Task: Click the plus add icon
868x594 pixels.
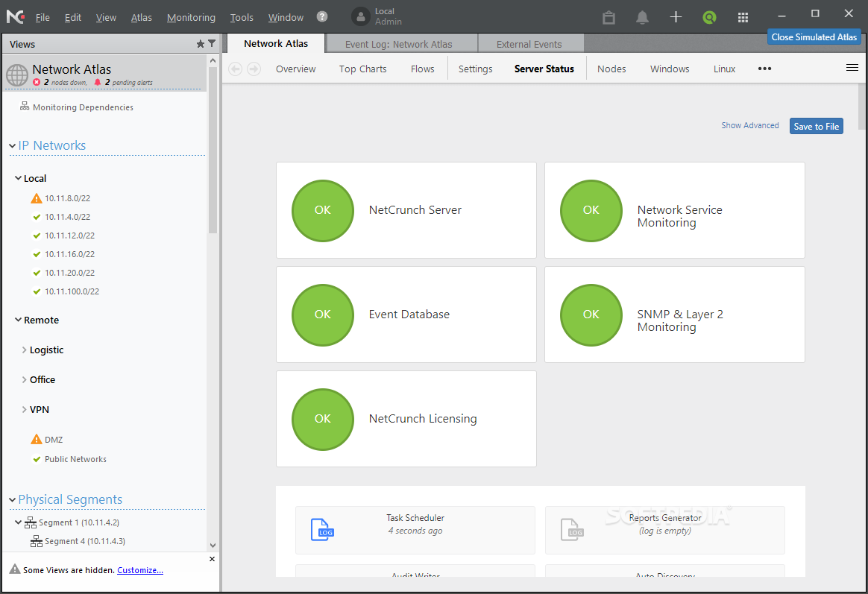Action: 676,17
